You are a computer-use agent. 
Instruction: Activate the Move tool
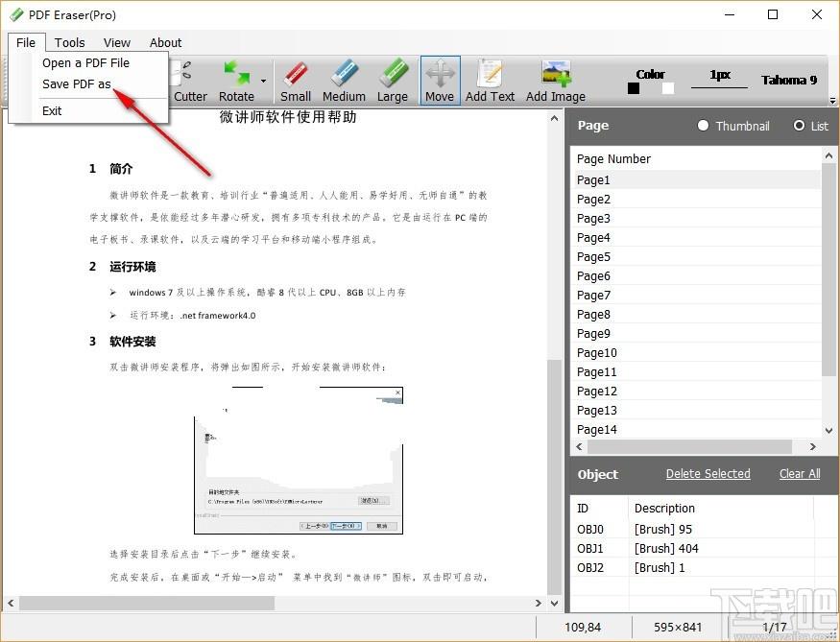click(440, 81)
